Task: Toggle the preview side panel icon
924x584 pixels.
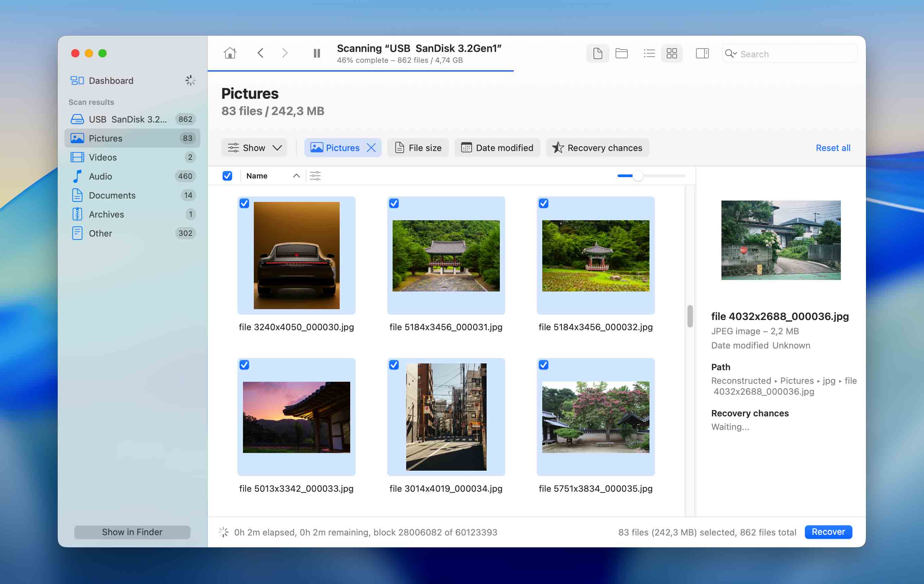Action: click(702, 53)
